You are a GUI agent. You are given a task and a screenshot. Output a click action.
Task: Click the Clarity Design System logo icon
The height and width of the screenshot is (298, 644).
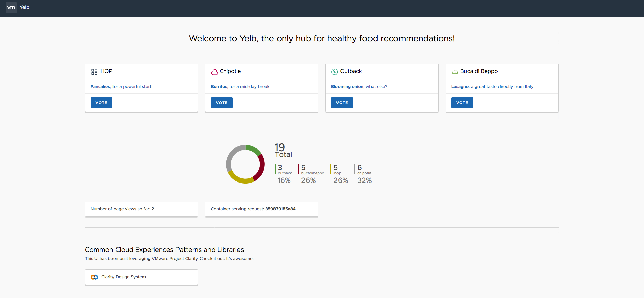[94, 277]
